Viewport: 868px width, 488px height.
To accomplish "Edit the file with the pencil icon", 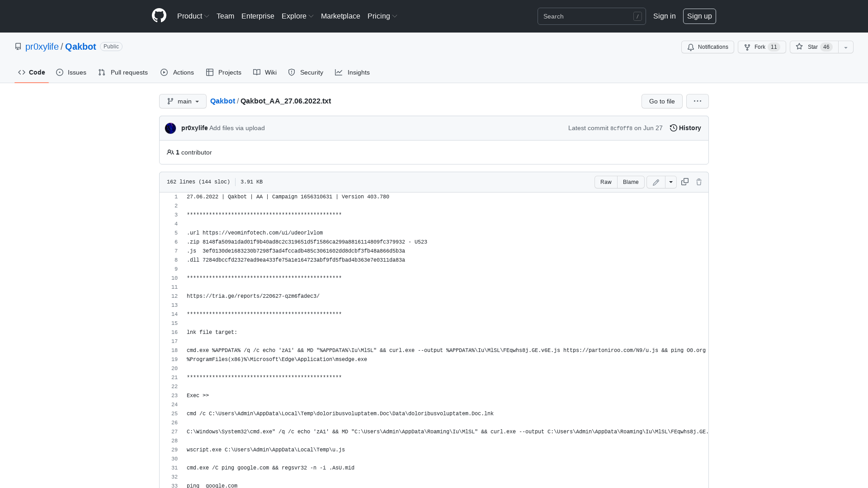I will pos(656,182).
